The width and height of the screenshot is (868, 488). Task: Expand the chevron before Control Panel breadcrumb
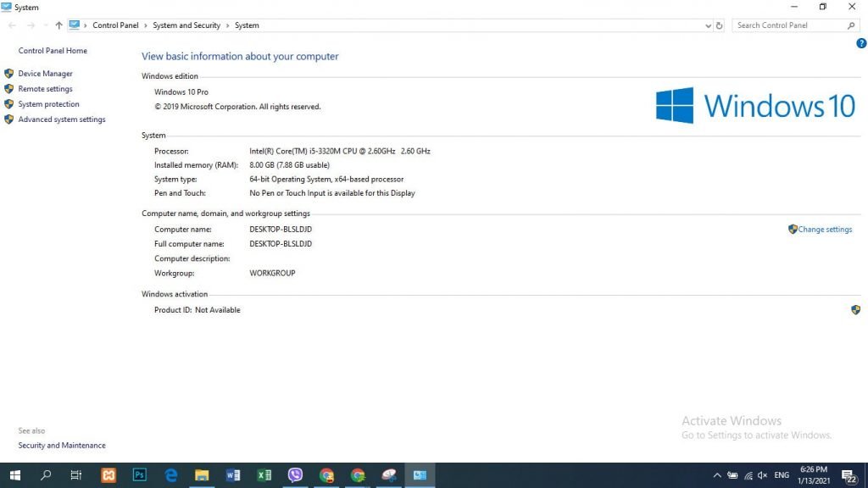pos(86,25)
